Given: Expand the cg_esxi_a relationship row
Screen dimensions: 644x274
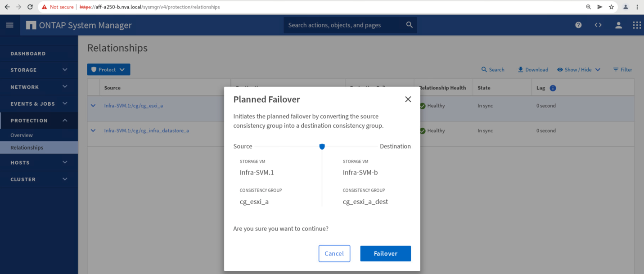Looking at the screenshot, I should (x=93, y=106).
